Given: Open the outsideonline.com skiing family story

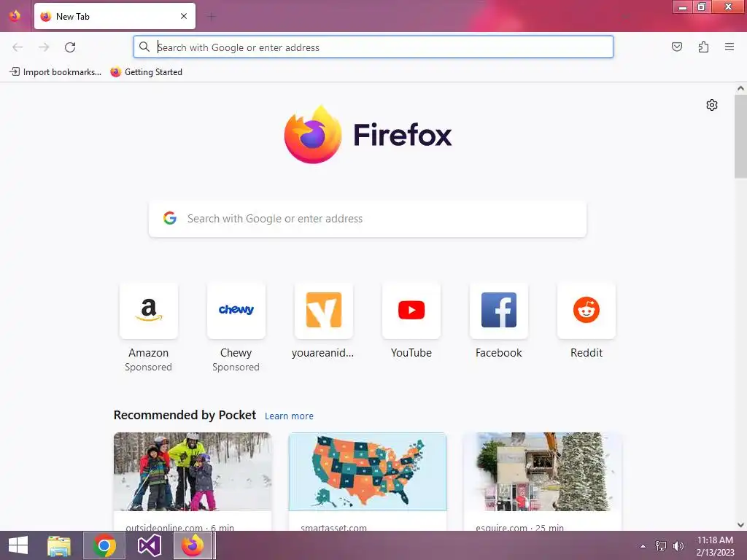Looking at the screenshot, I should [x=193, y=481].
